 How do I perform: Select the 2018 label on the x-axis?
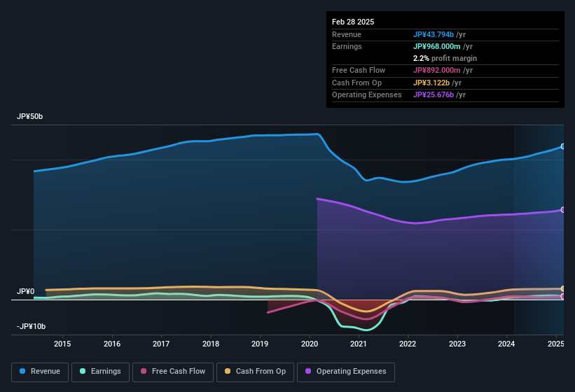pos(211,344)
